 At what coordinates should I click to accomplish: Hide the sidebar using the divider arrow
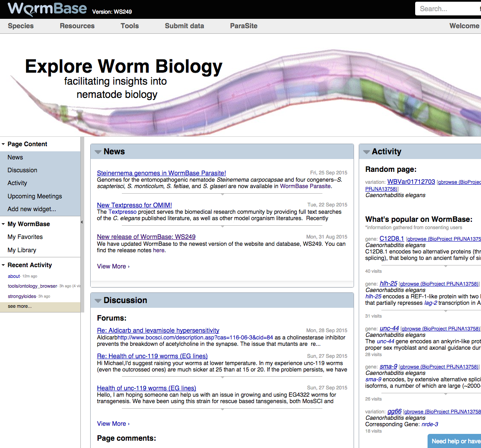click(x=82, y=222)
